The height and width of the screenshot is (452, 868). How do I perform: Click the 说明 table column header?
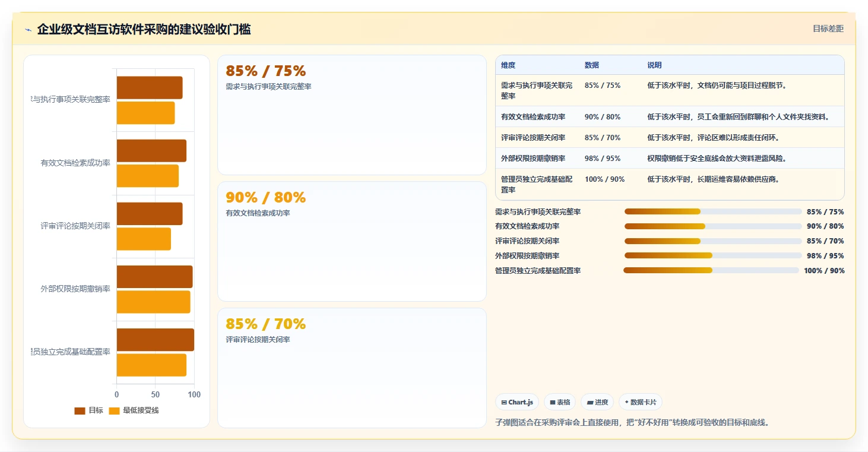[x=654, y=65]
